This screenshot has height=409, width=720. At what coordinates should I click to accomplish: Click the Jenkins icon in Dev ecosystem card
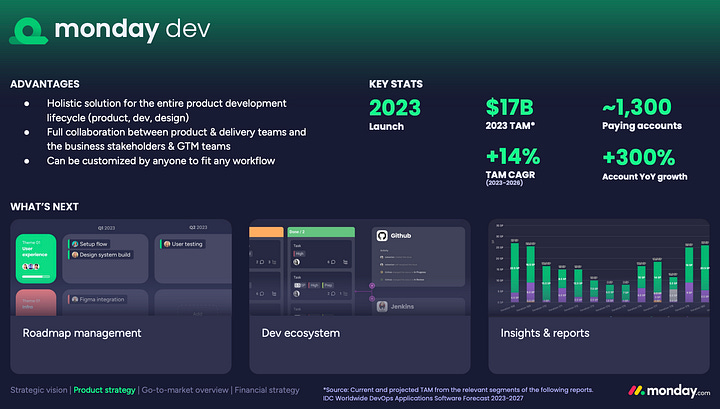[x=382, y=306]
